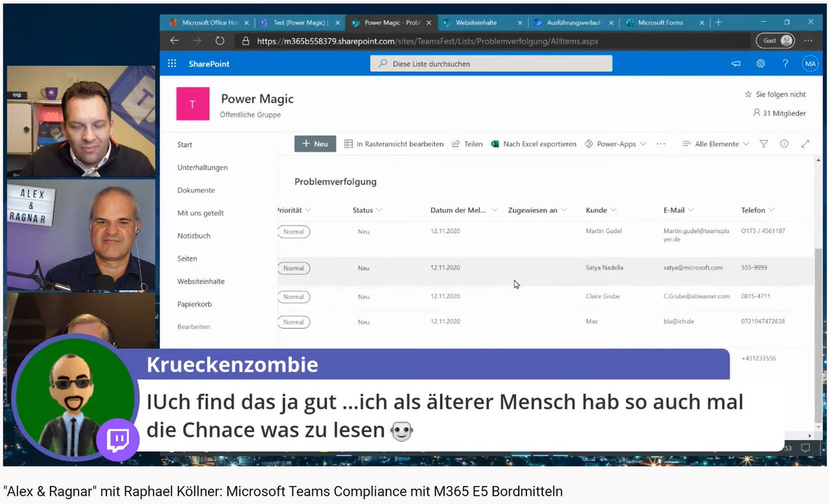Open the Power Magic site title
Image resolution: width=829 pixels, height=504 pixels.
[257, 99]
